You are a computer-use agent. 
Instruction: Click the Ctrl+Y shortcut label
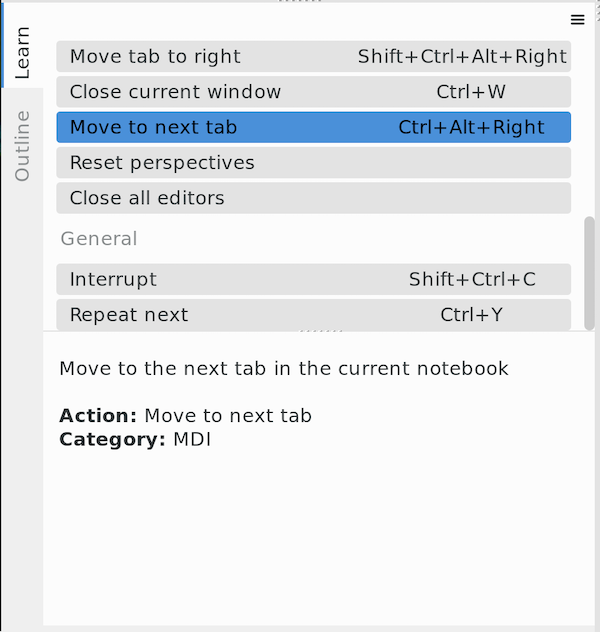coord(471,314)
